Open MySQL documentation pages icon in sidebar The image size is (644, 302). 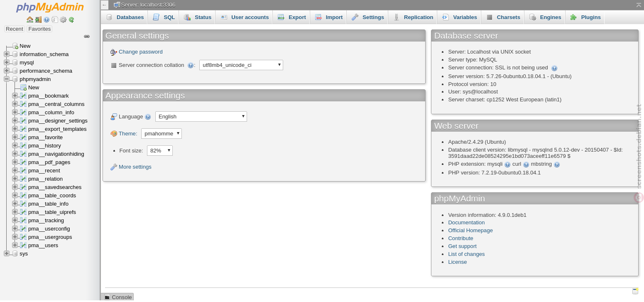coord(55,20)
